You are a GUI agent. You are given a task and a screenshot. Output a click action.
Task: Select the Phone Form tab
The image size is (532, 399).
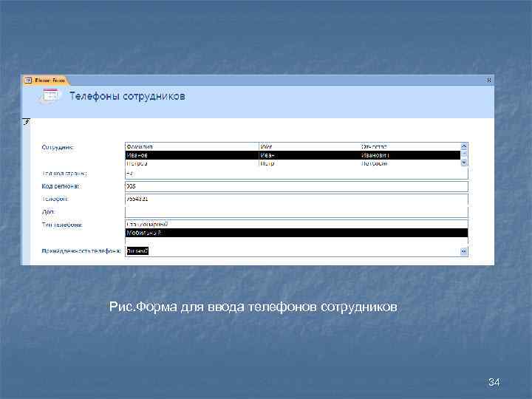coord(46,81)
